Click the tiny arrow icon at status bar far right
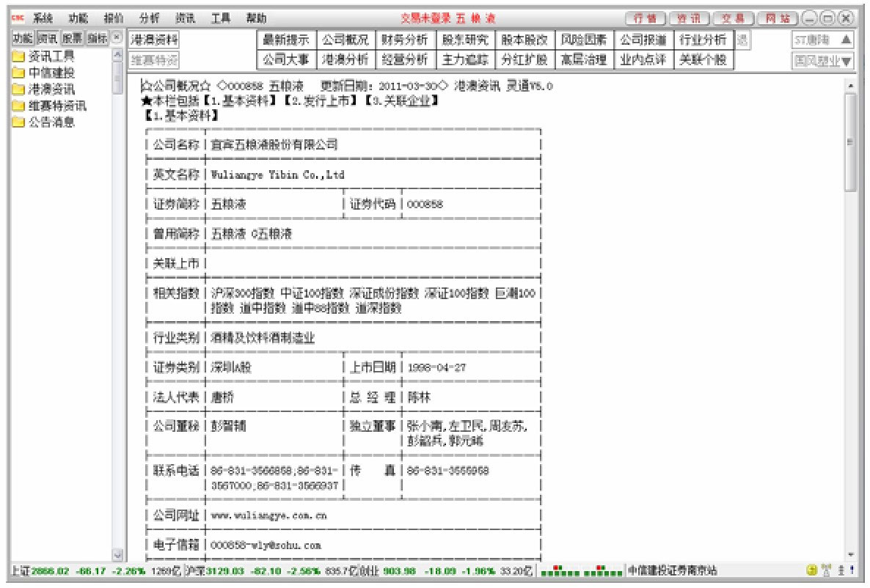 pyautogui.click(x=852, y=569)
